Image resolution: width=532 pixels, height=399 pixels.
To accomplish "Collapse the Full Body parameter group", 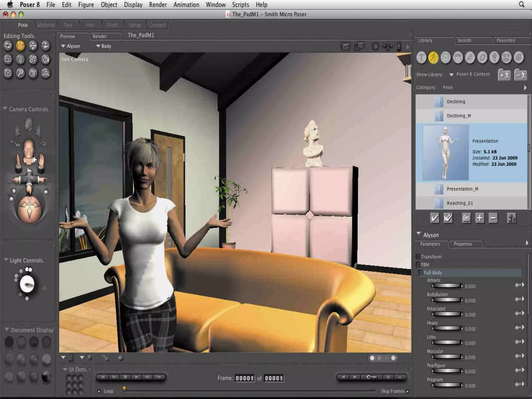I will pyautogui.click(x=421, y=273).
